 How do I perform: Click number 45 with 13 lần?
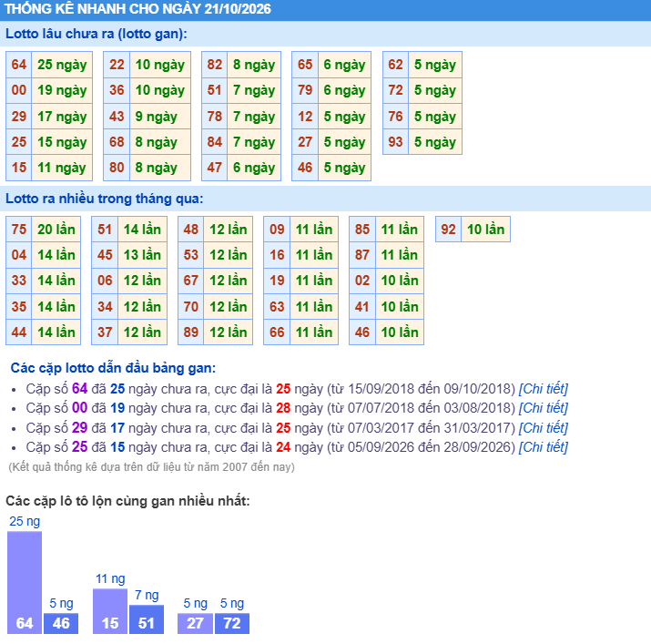[x=105, y=255]
